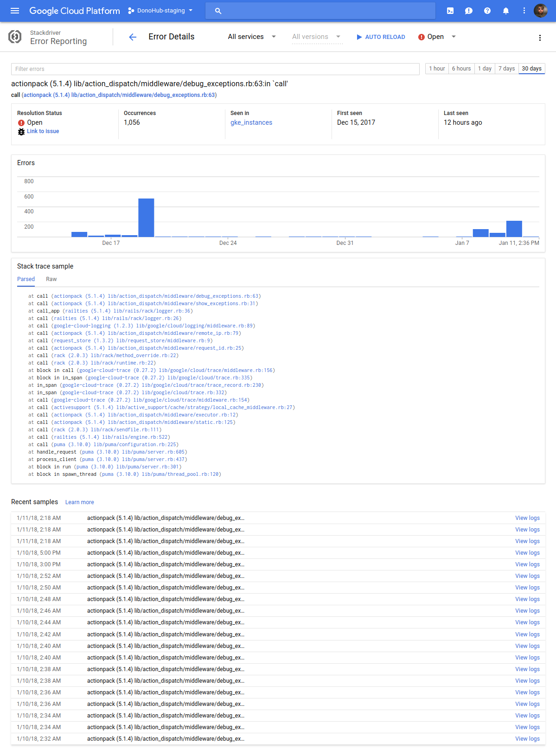Viewport: 556px width, 756px height.
Task: Open user account avatar
Action: click(540, 11)
